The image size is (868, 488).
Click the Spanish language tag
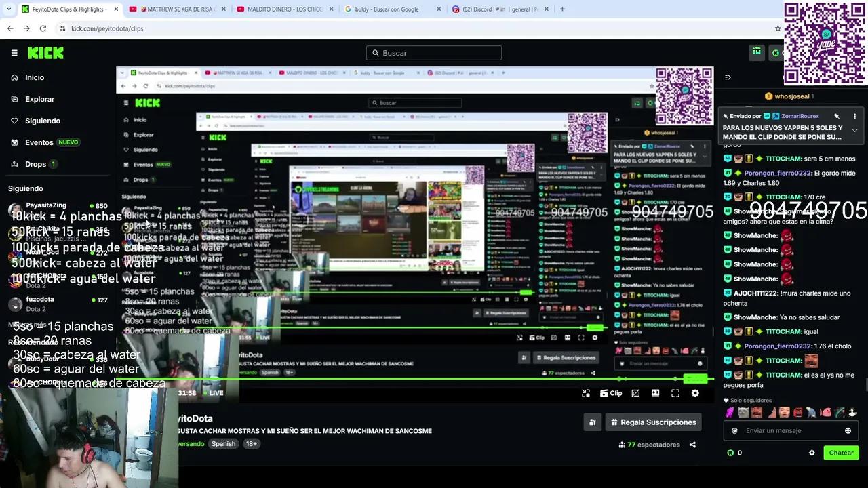pos(223,444)
